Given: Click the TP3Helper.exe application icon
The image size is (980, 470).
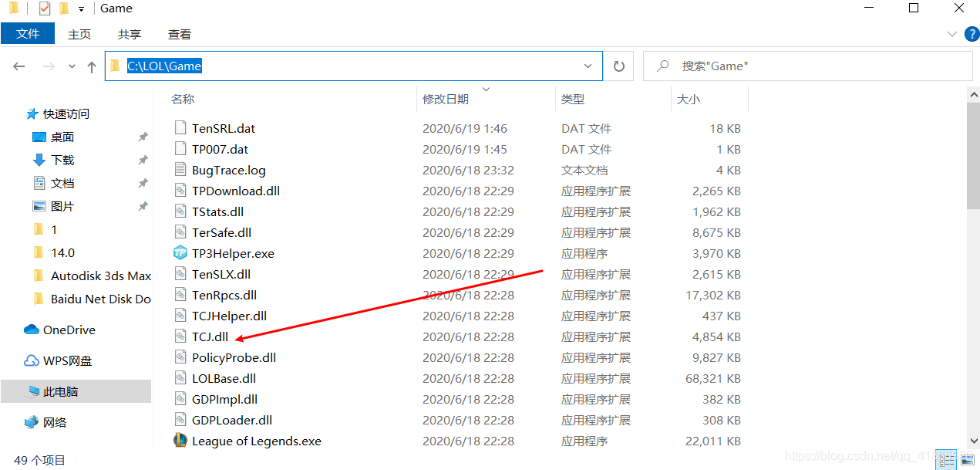Looking at the screenshot, I should pos(180,253).
